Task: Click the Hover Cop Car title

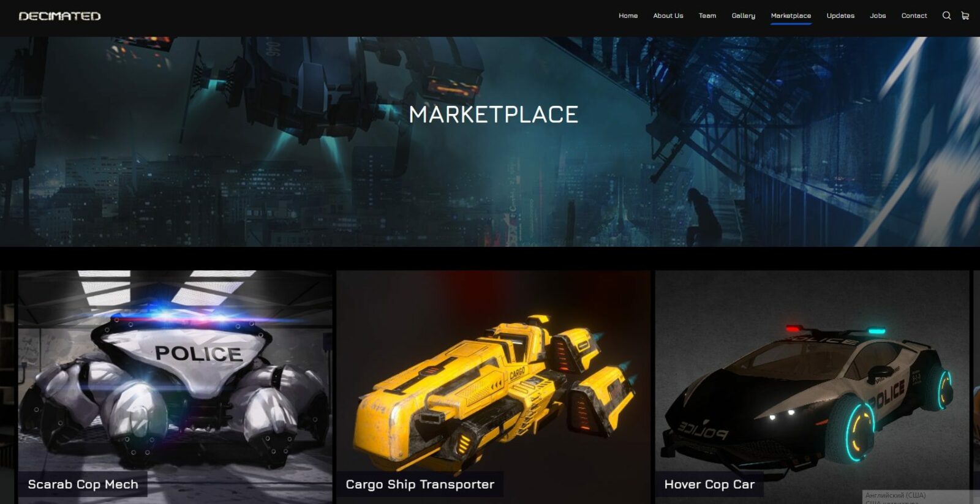Action: click(x=709, y=484)
